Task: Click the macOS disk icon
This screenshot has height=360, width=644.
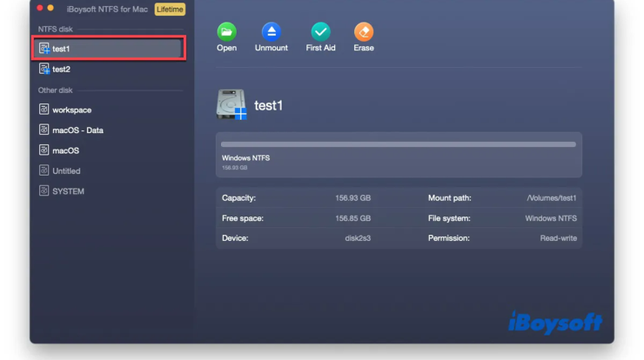Action: coord(44,150)
